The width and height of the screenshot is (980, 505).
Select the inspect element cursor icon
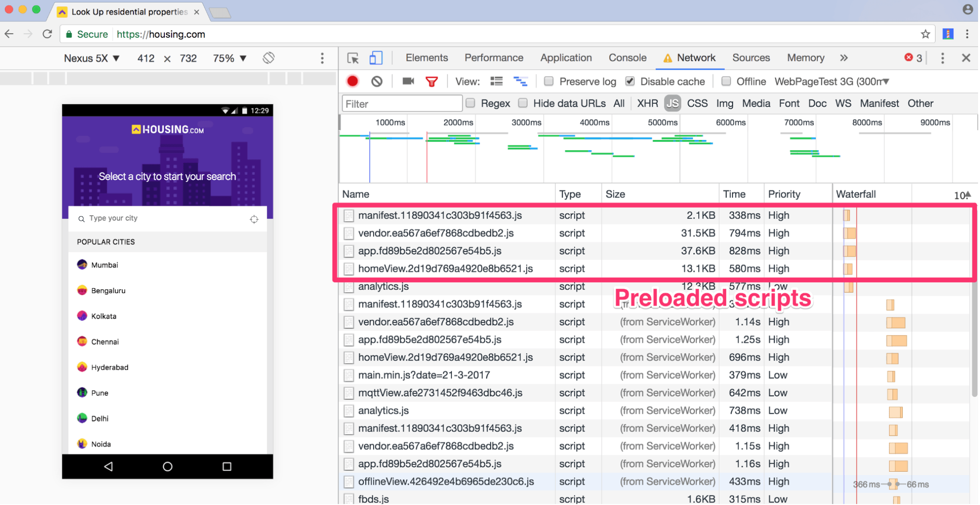[x=353, y=58]
